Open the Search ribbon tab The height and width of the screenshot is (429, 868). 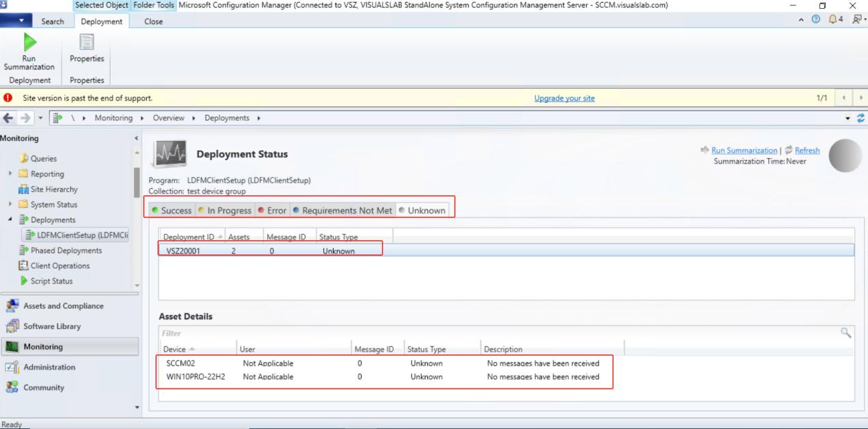53,21
